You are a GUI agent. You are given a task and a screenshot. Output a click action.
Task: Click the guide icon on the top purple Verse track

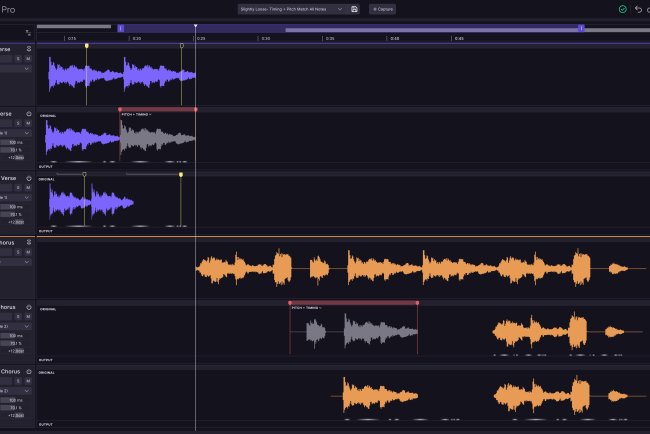[29, 49]
